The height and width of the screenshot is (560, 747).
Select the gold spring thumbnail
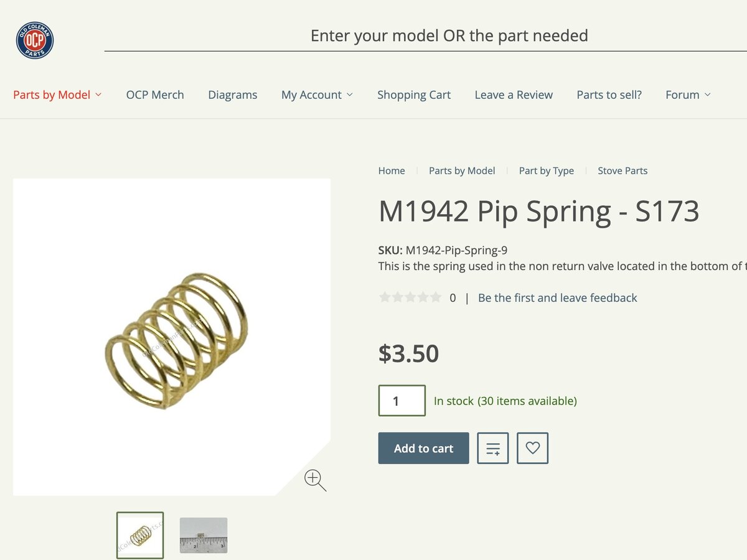(x=140, y=535)
